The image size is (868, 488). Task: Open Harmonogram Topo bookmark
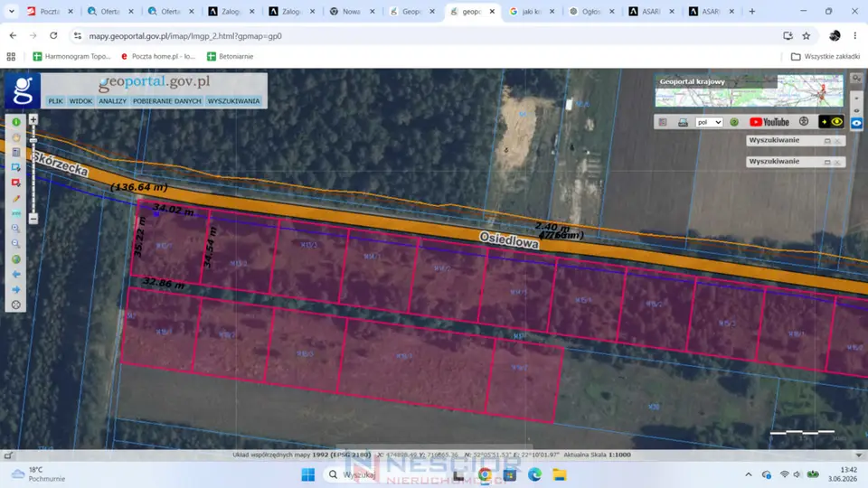click(x=72, y=56)
